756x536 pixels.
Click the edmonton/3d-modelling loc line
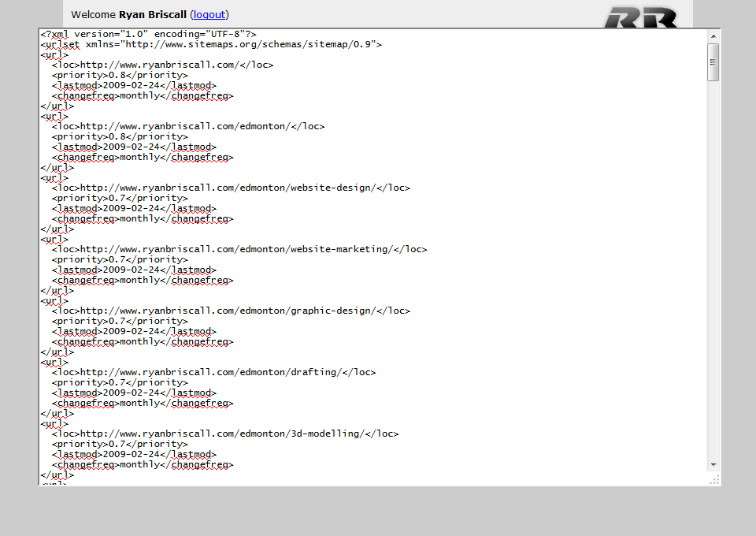[x=225, y=434]
